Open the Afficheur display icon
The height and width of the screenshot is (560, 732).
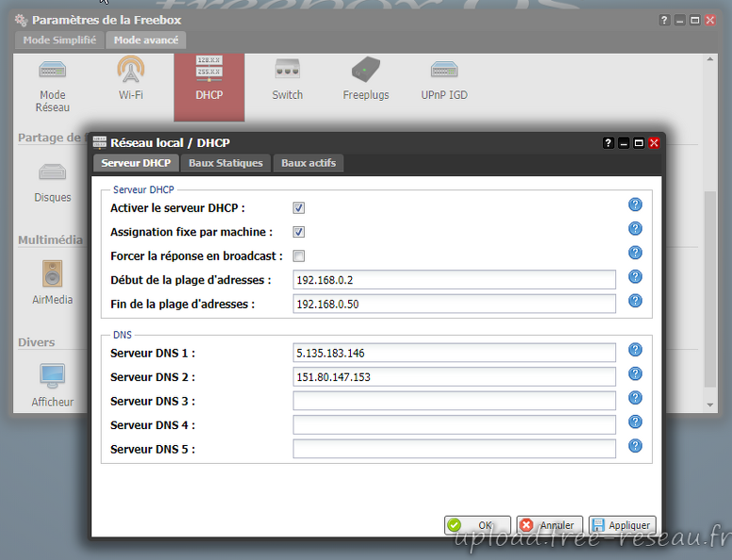(x=52, y=385)
